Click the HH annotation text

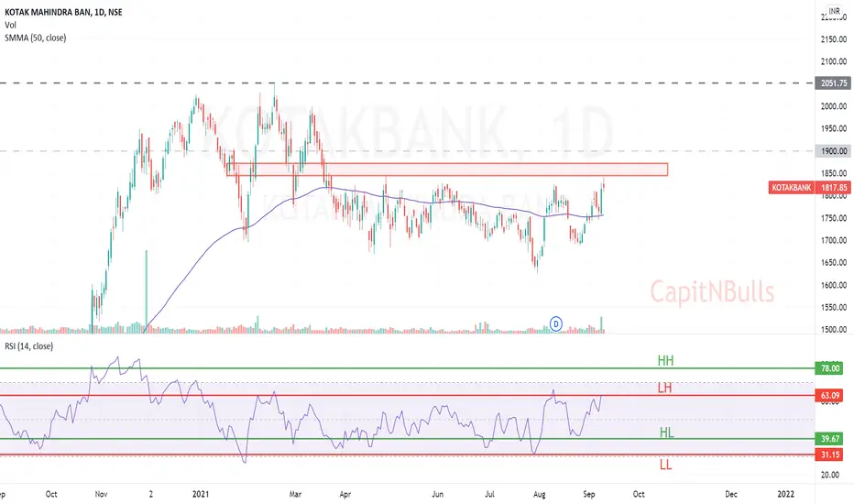point(665,361)
